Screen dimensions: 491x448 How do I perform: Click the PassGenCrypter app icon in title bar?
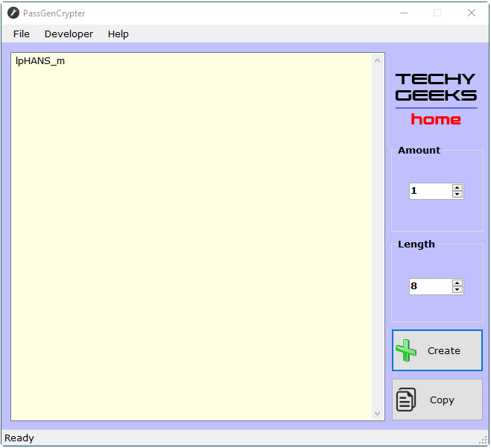(13, 13)
